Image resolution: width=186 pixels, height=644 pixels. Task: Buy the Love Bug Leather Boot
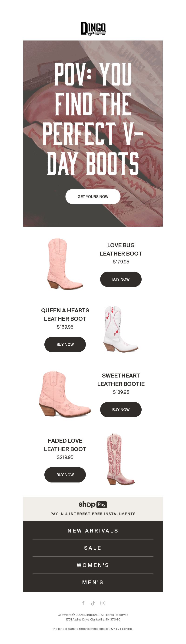pyautogui.click(x=121, y=279)
